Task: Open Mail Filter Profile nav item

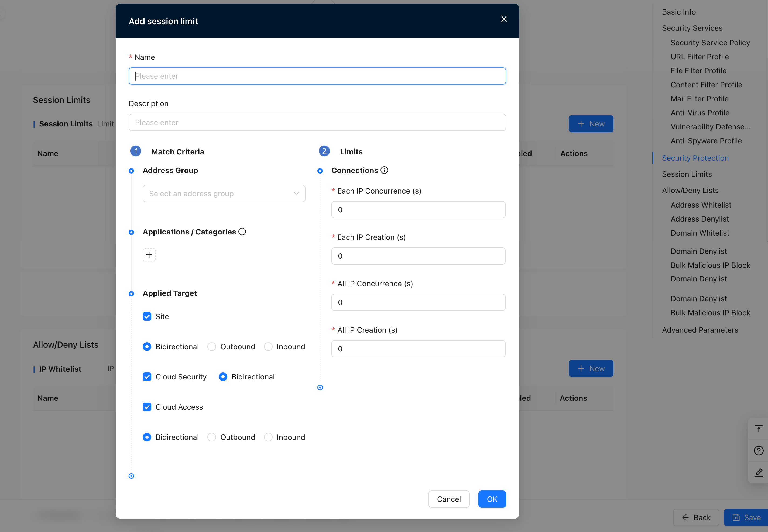Action: (699, 99)
